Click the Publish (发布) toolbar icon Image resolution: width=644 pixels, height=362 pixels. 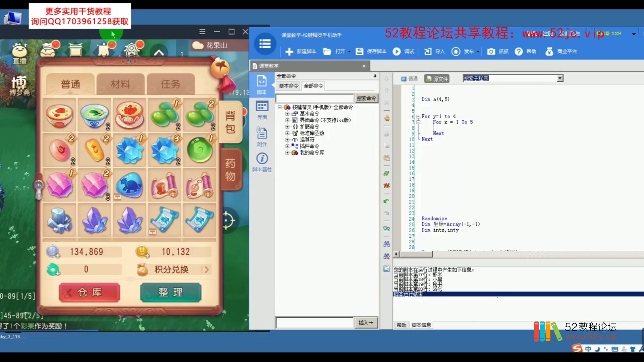[456, 51]
